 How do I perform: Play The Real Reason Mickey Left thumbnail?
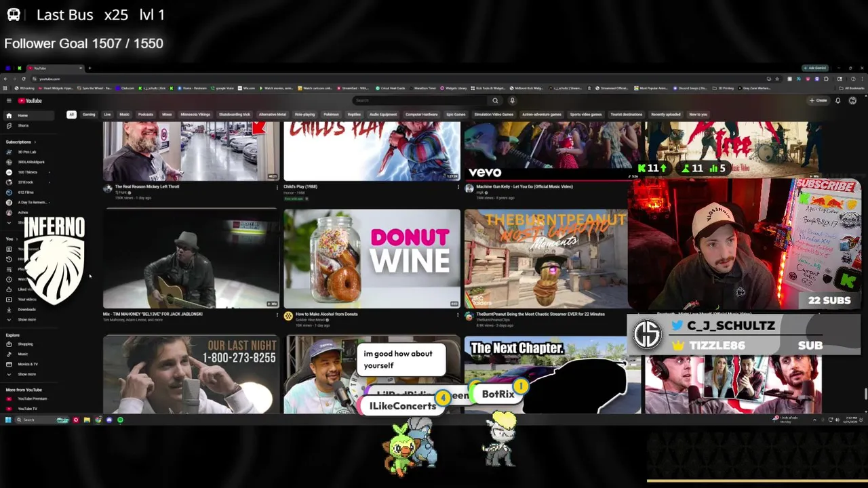pyautogui.click(x=191, y=151)
